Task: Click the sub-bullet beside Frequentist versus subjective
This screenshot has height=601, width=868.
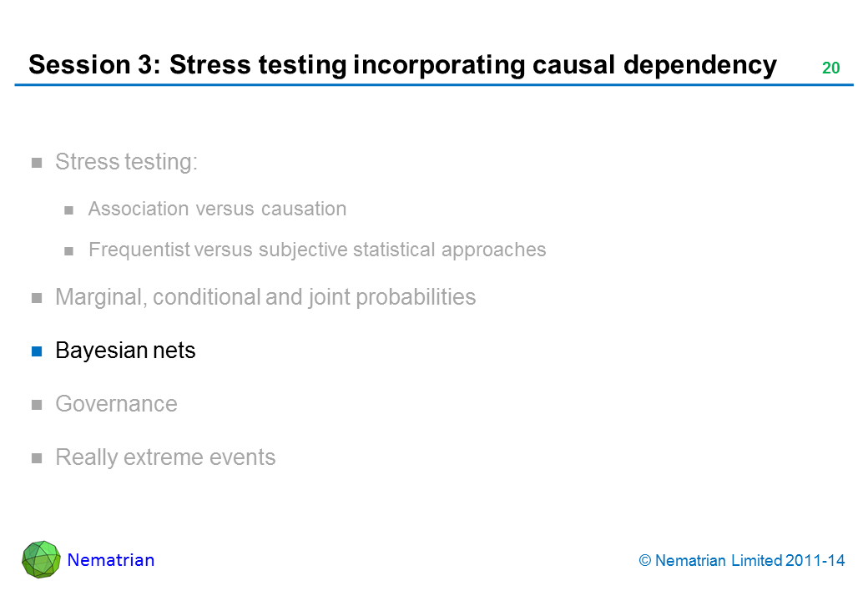Action: click(70, 250)
